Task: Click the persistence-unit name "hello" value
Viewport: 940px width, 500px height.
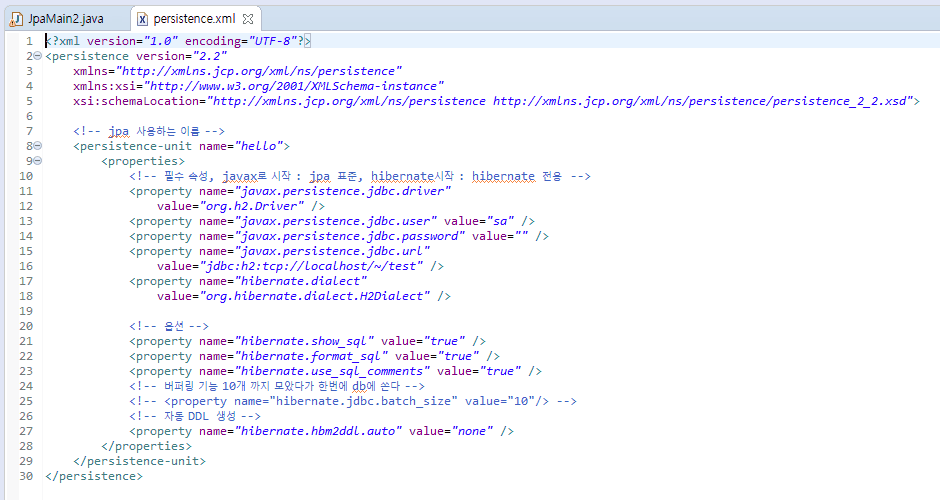Action: click(x=259, y=146)
